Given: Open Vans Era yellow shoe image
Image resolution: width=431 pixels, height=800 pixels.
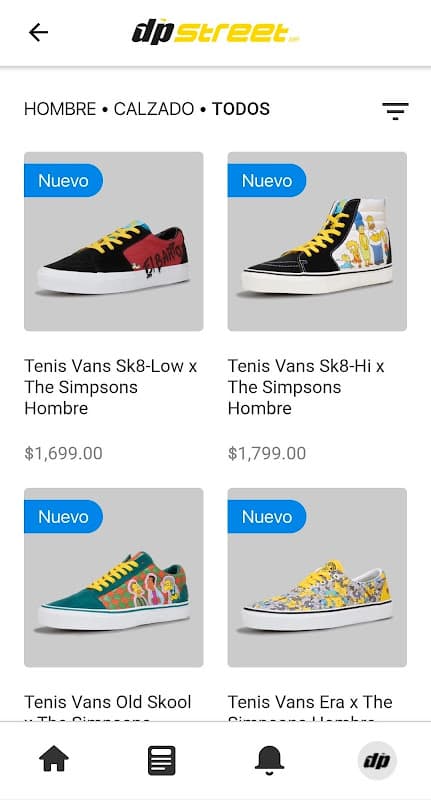Looking at the screenshot, I should (x=317, y=578).
